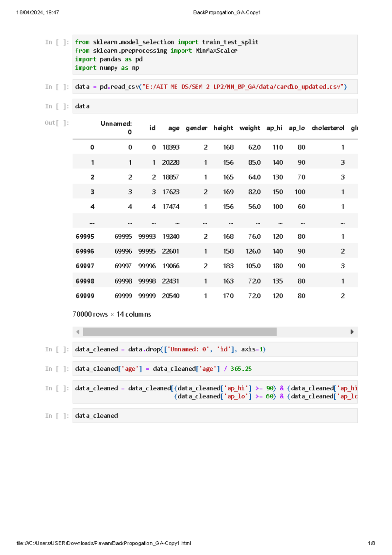
Task: Click the 'ap_hi' column header
Action: 274,128
